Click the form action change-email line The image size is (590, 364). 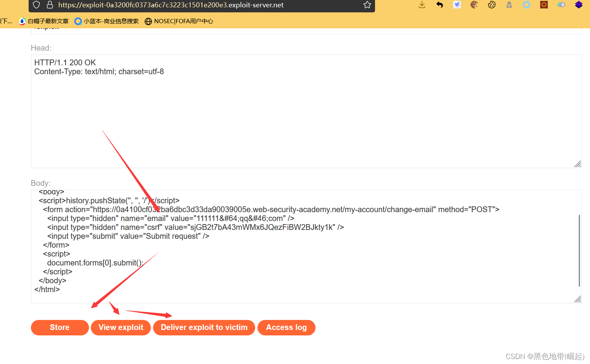(271, 209)
